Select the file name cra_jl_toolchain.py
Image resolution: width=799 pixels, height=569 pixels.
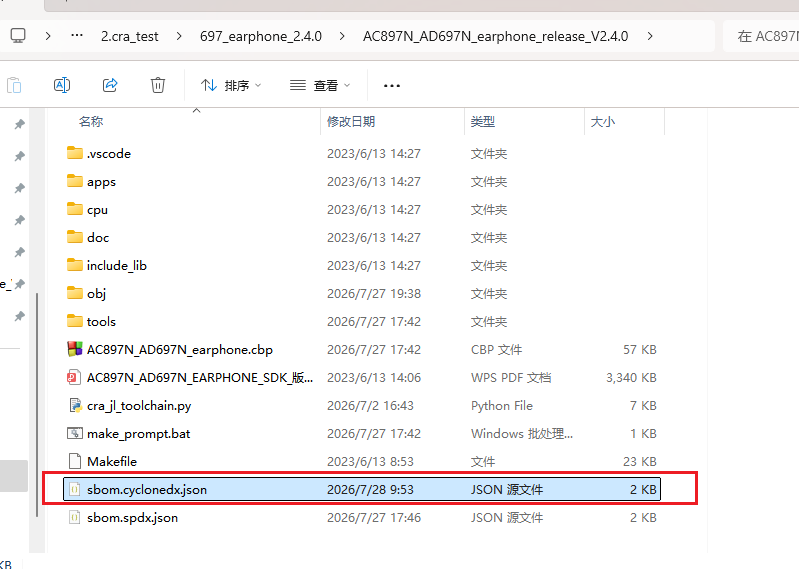click(139, 406)
